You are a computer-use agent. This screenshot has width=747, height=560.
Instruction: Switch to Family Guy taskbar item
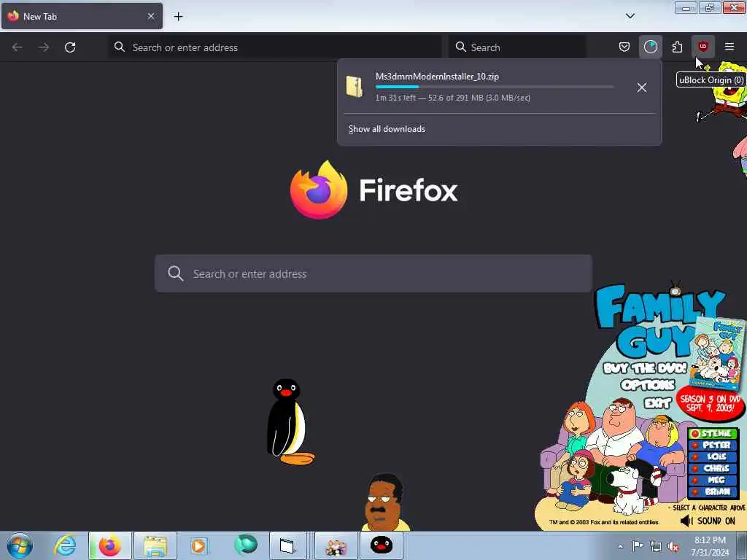336,545
